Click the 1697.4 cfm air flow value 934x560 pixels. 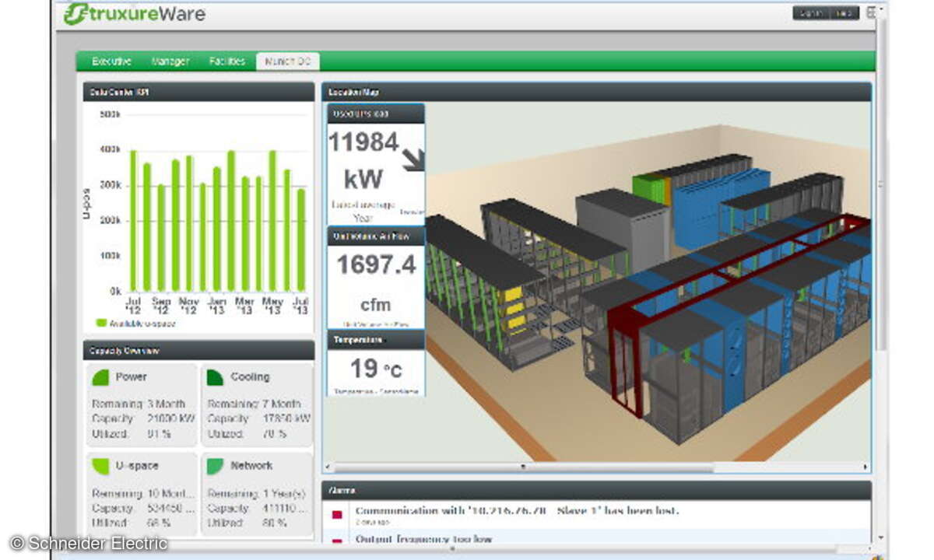376,283
